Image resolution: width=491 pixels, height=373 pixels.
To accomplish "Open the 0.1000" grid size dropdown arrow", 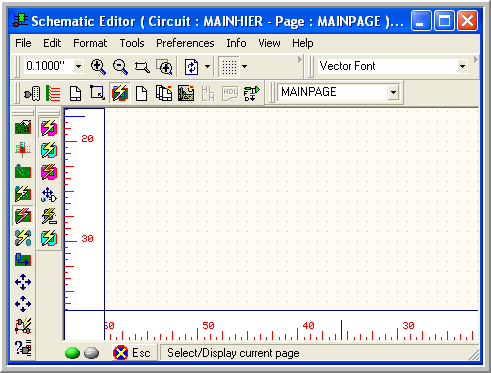I will click(78, 66).
